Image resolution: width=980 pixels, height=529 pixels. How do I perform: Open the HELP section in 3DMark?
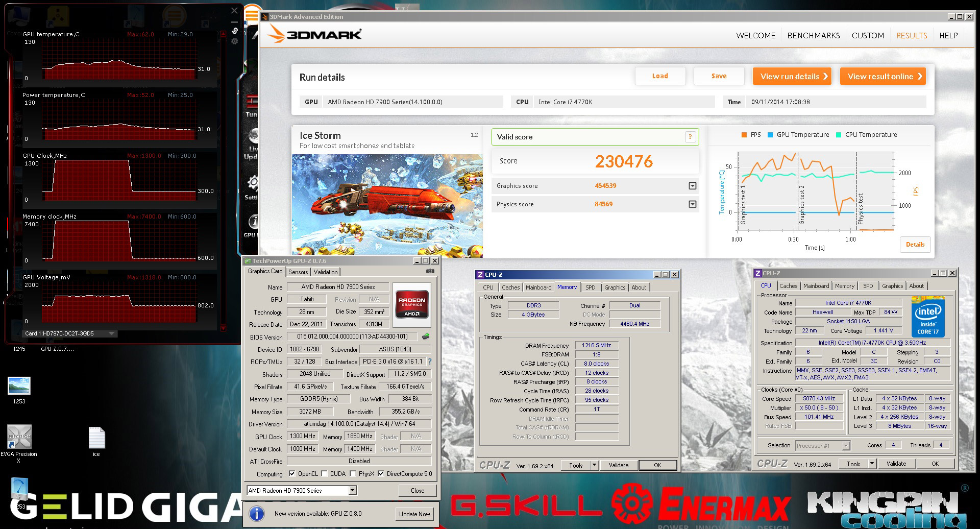(948, 36)
